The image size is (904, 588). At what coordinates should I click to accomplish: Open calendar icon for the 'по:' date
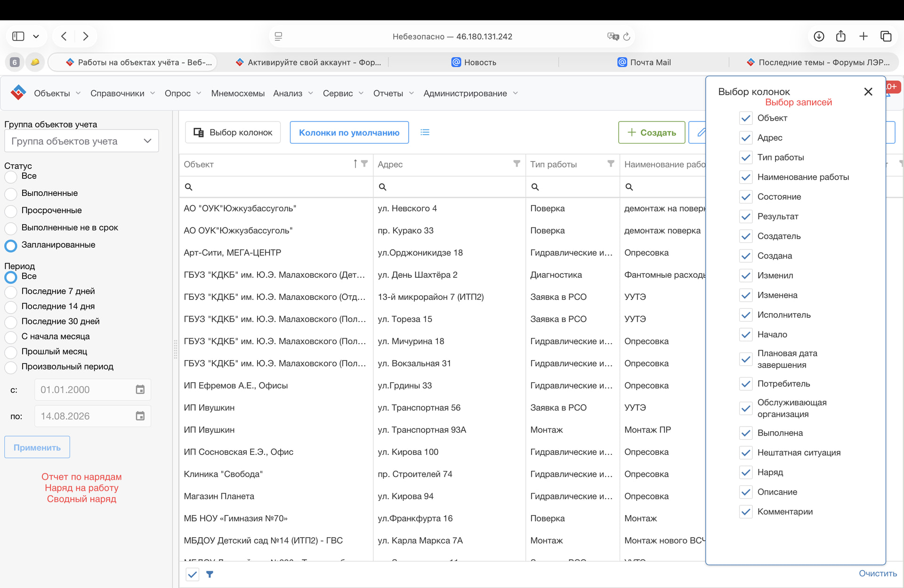pyautogui.click(x=140, y=416)
